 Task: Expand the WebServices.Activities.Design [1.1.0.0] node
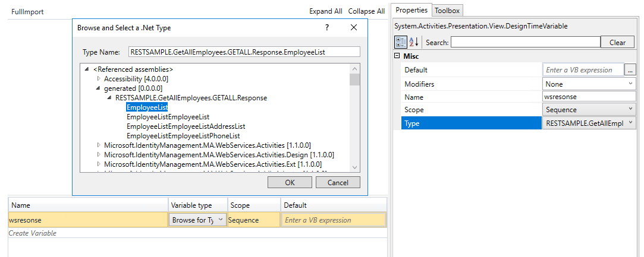pos(99,154)
